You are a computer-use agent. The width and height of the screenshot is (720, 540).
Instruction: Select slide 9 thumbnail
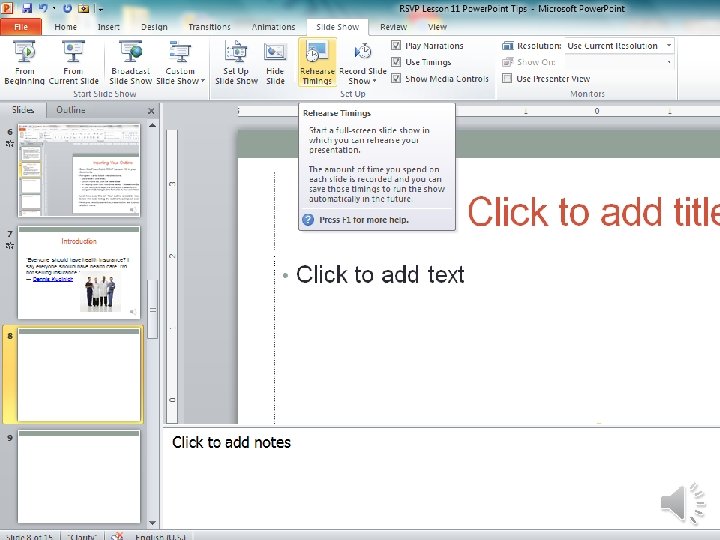79,477
